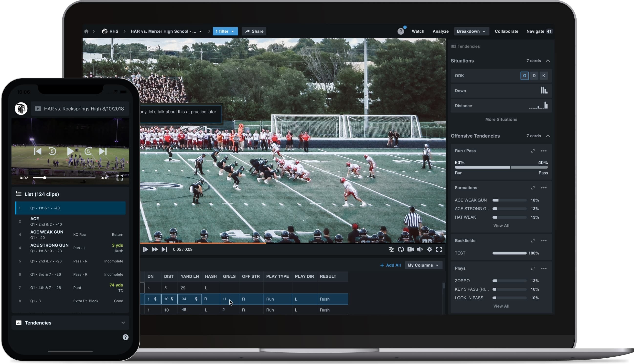The width and height of the screenshot is (634, 364).
Task: Select the K option in ODK
Action: [x=544, y=75]
